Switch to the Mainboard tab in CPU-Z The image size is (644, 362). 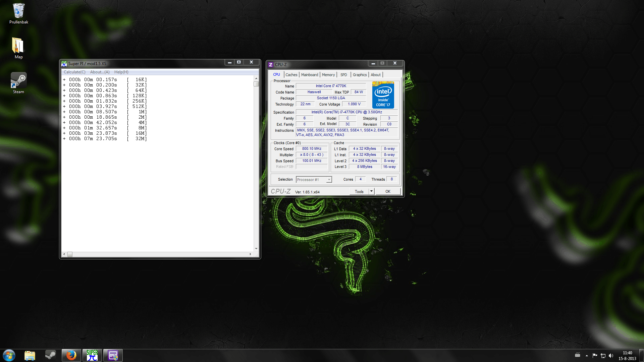click(x=309, y=75)
